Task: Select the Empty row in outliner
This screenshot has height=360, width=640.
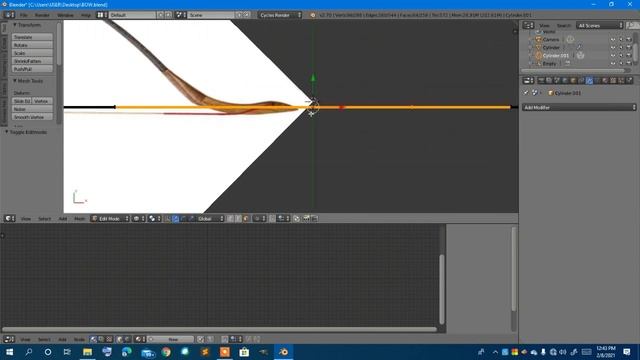Action: [x=549, y=64]
